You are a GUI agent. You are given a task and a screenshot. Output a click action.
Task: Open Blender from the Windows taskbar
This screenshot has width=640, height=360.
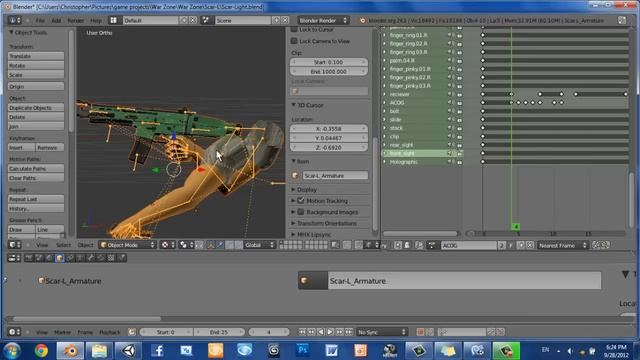point(70,350)
